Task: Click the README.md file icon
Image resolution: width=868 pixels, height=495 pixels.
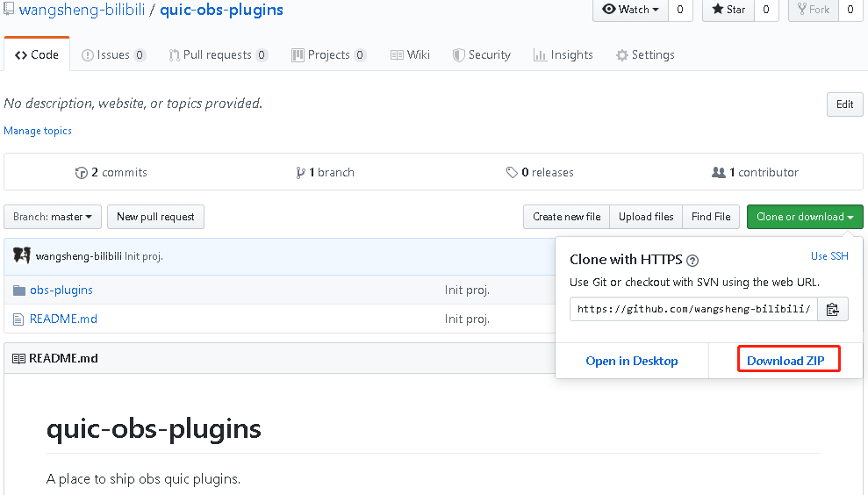Action: [x=18, y=319]
